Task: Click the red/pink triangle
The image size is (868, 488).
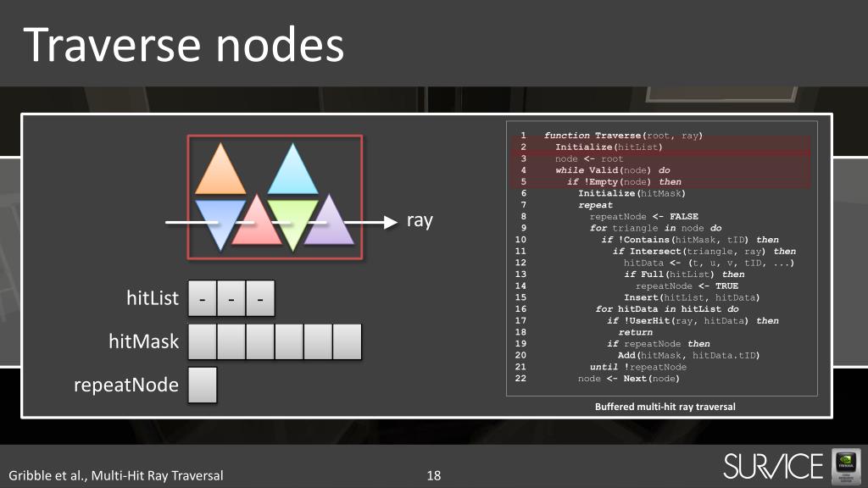Action: pyautogui.click(x=257, y=219)
